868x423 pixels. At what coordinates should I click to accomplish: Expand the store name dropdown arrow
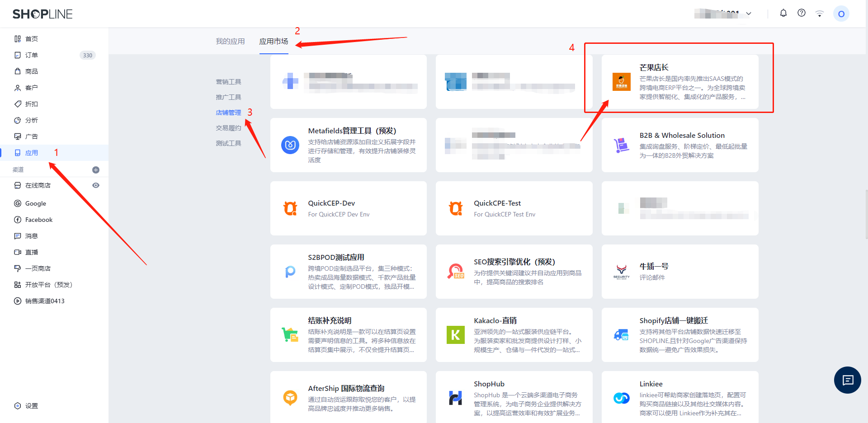click(749, 14)
